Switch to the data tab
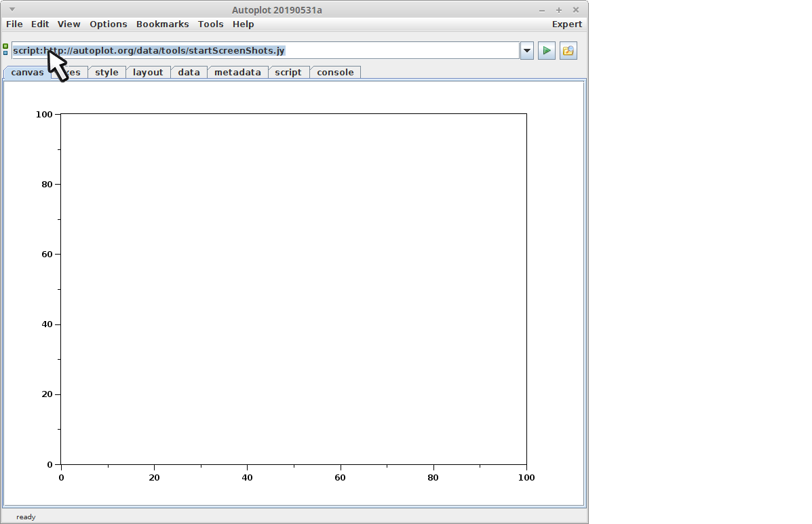This screenshot has width=812, height=524. click(x=189, y=73)
